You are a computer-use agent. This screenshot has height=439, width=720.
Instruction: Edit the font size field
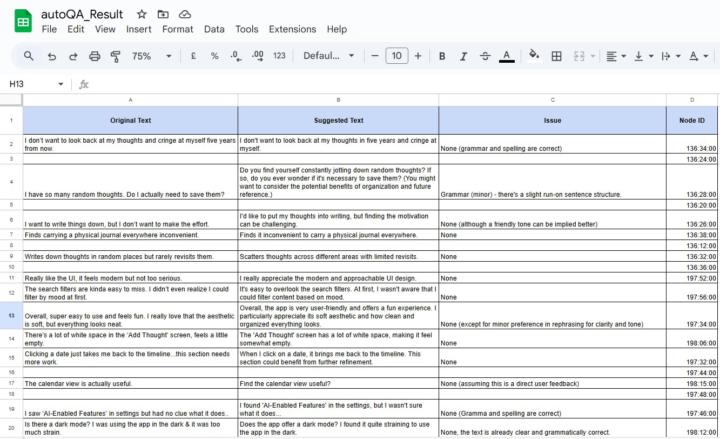[x=397, y=56]
